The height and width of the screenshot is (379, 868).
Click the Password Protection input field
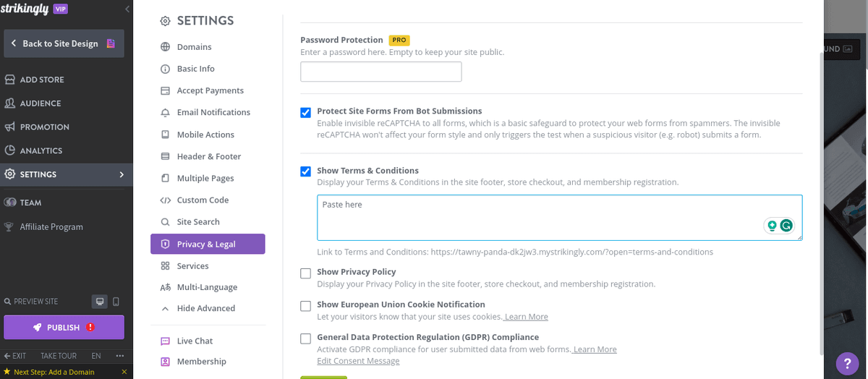pyautogui.click(x=381, y=72)
